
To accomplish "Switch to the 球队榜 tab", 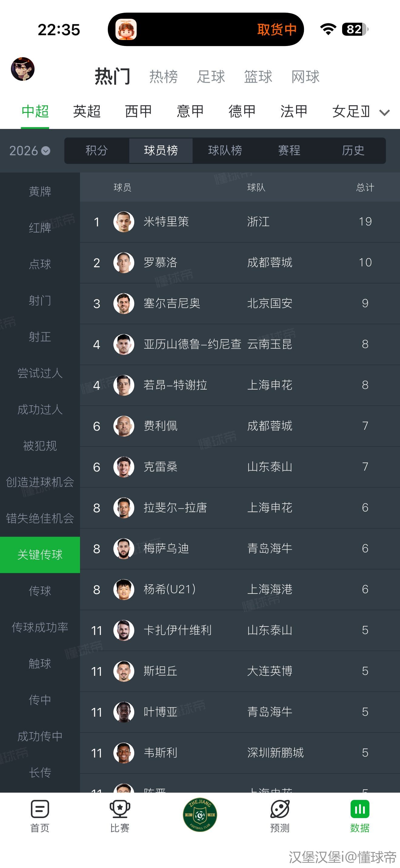I will [225, 151].
